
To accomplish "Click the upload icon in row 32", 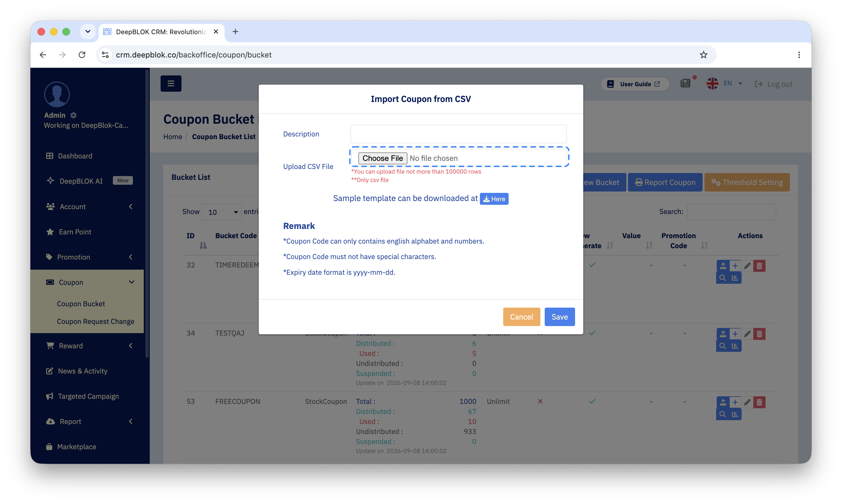I will pos(723,266).
